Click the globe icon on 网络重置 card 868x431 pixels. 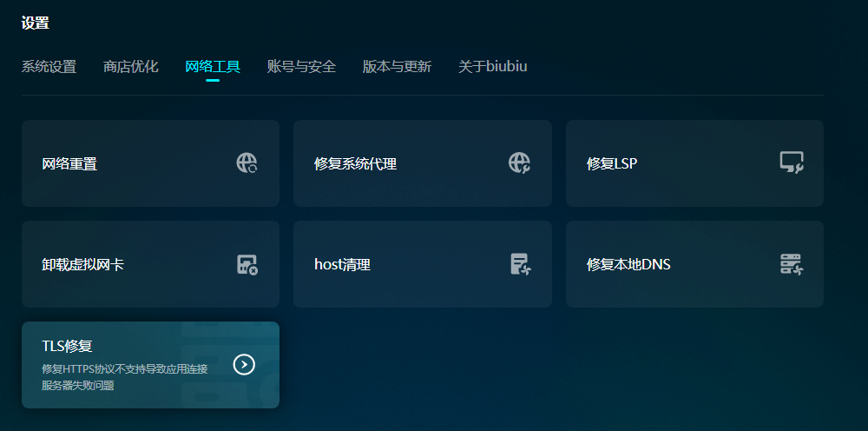(247, 162)
